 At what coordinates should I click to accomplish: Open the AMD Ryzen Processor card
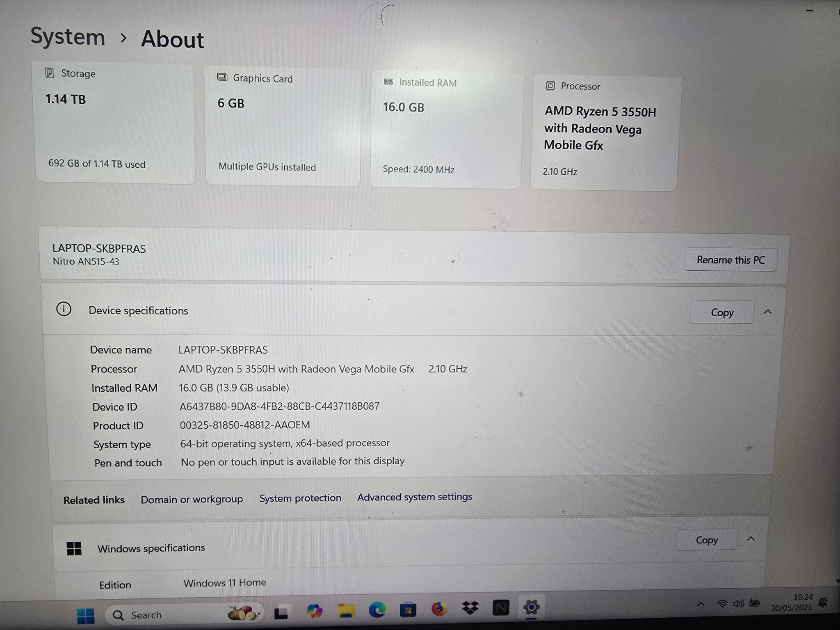click(x=605, y=133)
